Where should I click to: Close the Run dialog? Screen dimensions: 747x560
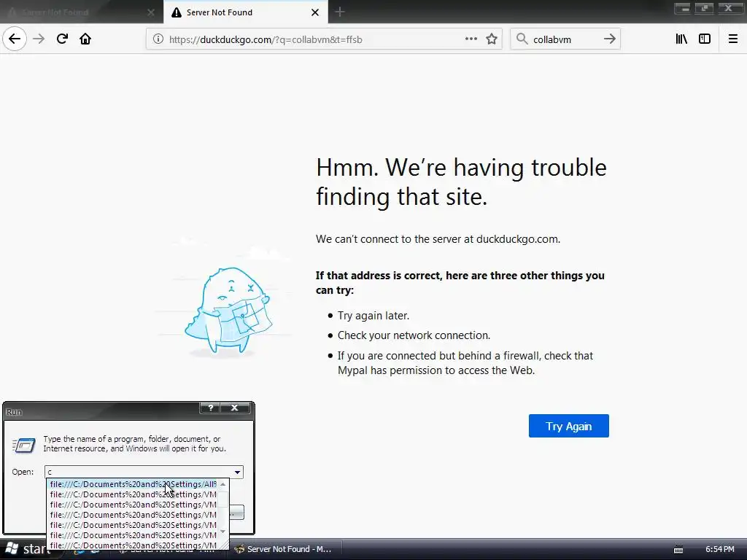click(x=234, y=408)
